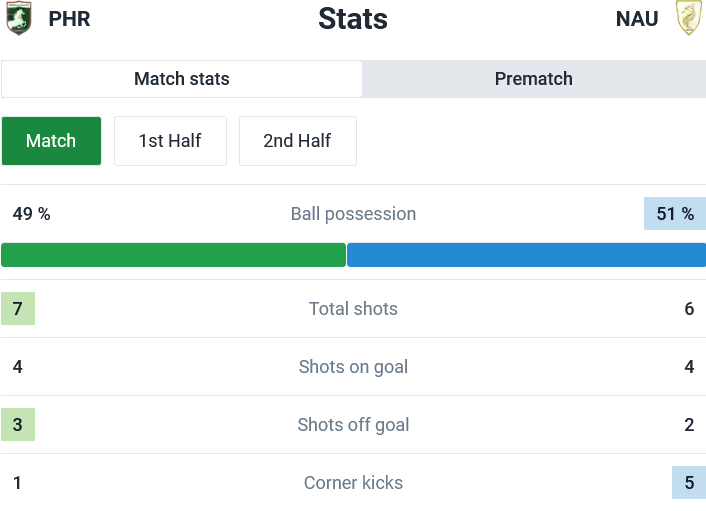This screenshot has width=706, height=511.
Task: Click the Shots on goal label
Action: pyautogui.click(x=353, y=367)
